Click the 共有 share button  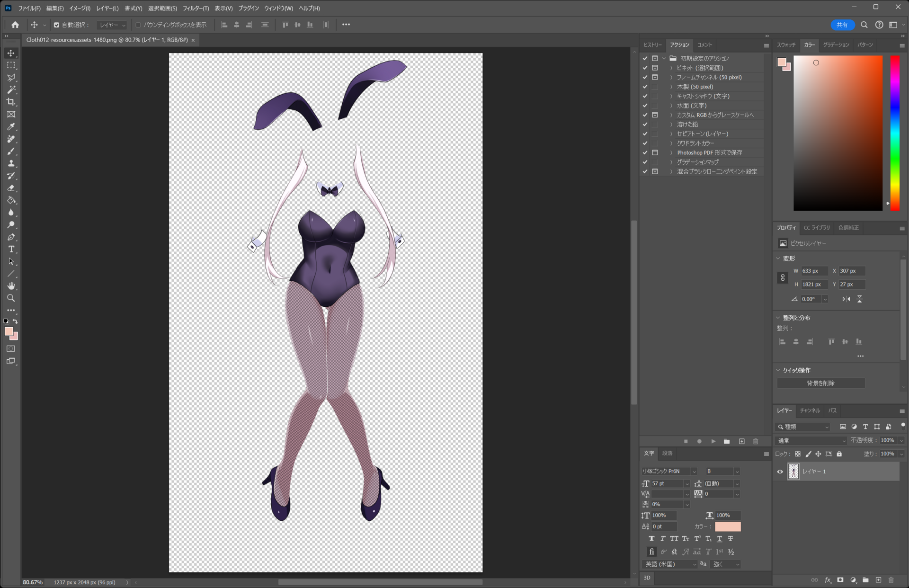[842, 25]
